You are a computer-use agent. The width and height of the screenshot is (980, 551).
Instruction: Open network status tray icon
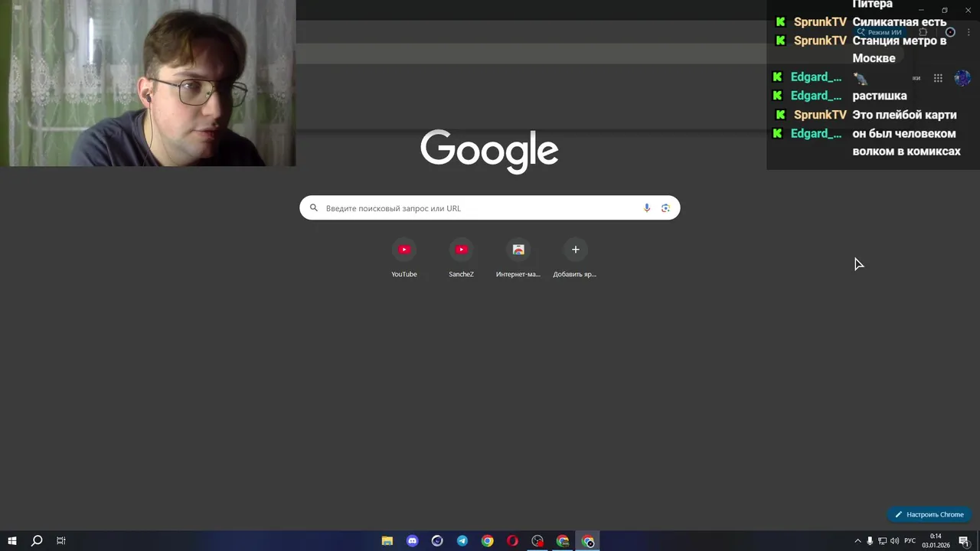pos(882,541)
